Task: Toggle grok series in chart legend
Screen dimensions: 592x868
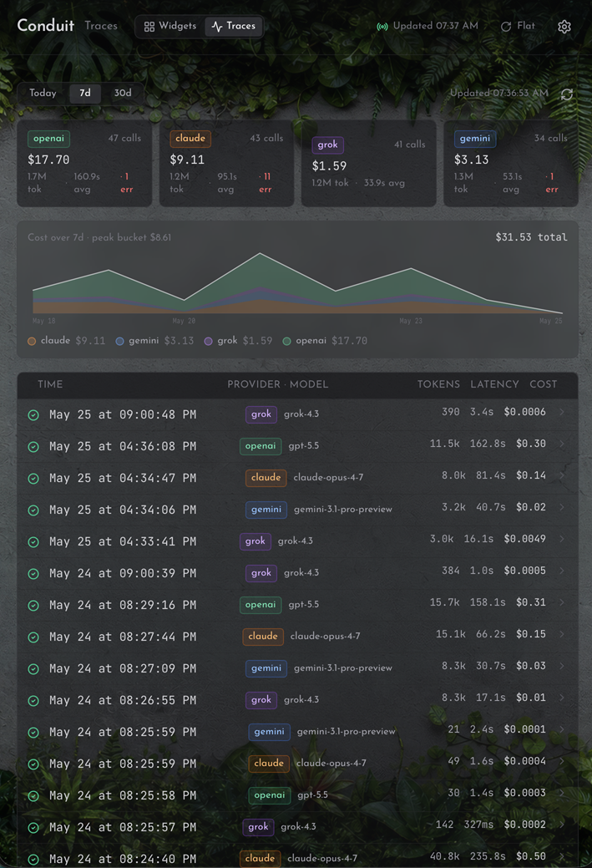Action: pyautogui.click(x=238, y=341)
